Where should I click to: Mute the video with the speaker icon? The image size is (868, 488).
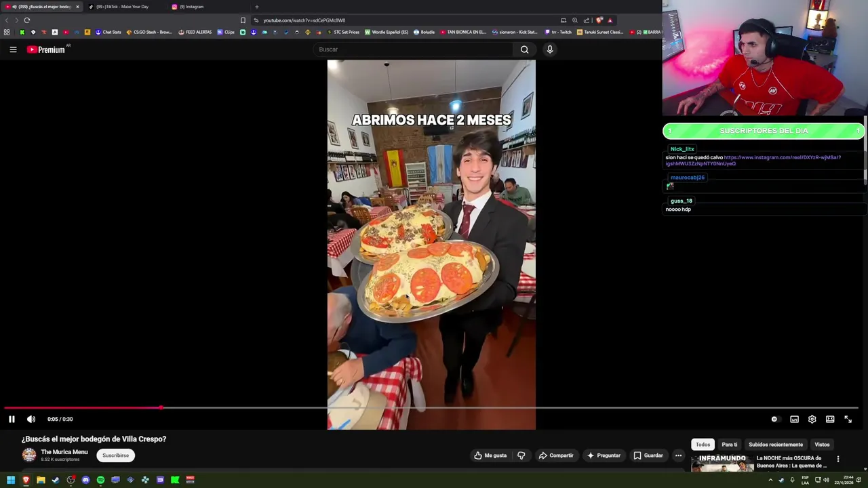tap(31, 419)
